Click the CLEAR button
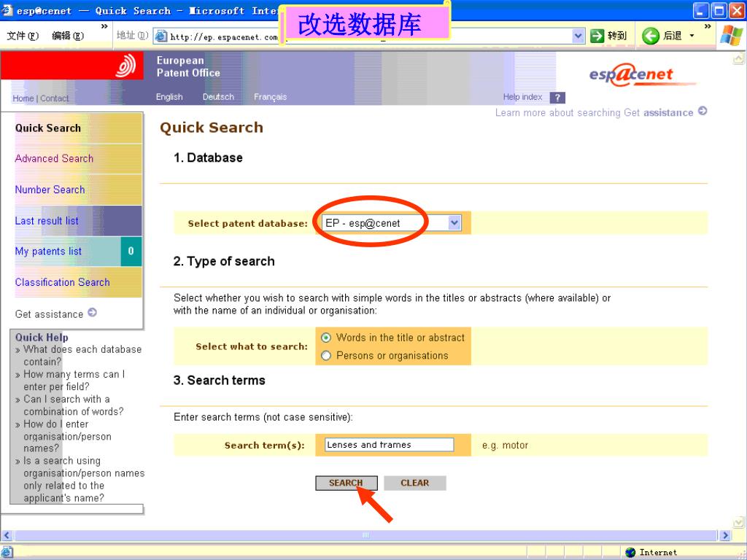Viewport: 747px width, 560px height. (x=415, y=483)
